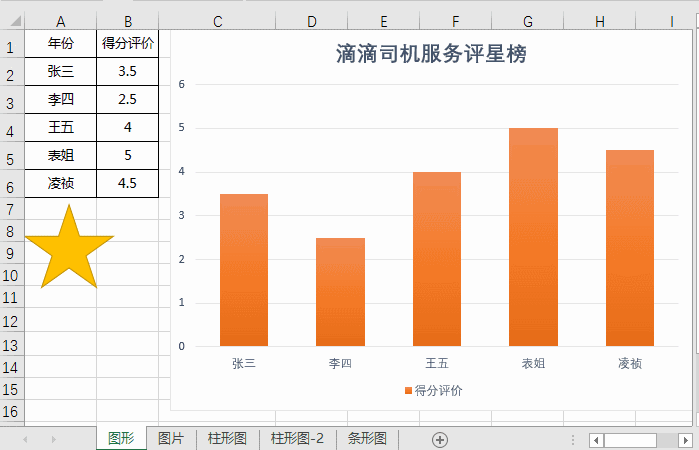The height and width of the screenshot is (450, 699).
Task: Select row 7 header
Action: pyautogui.click(x=11, y=210)
